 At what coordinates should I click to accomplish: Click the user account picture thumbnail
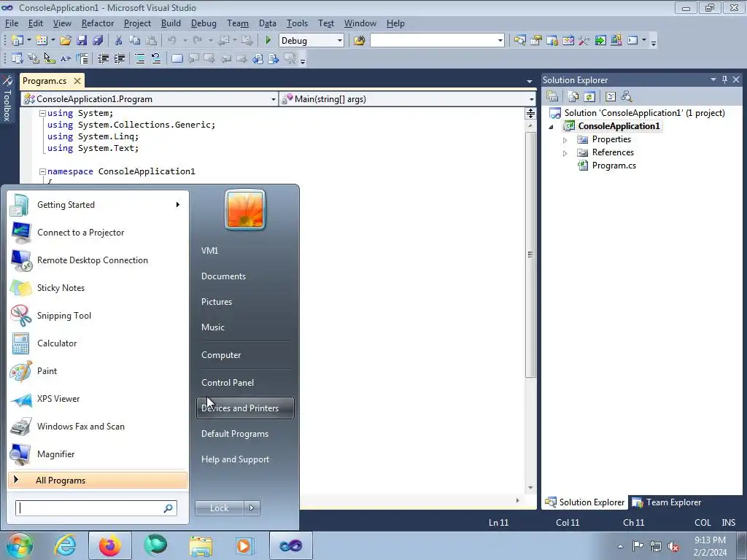click(x=245, y=209)
